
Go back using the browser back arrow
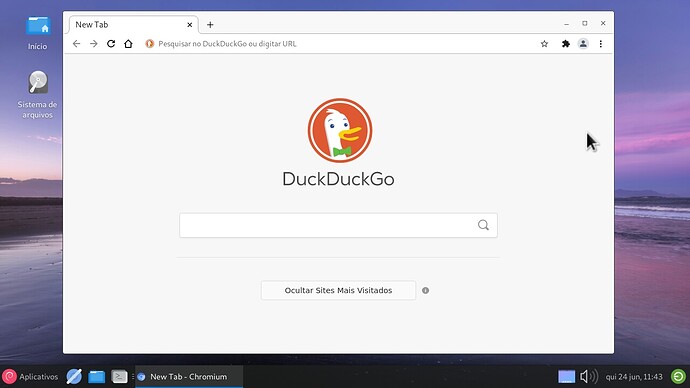click(77, 44)
